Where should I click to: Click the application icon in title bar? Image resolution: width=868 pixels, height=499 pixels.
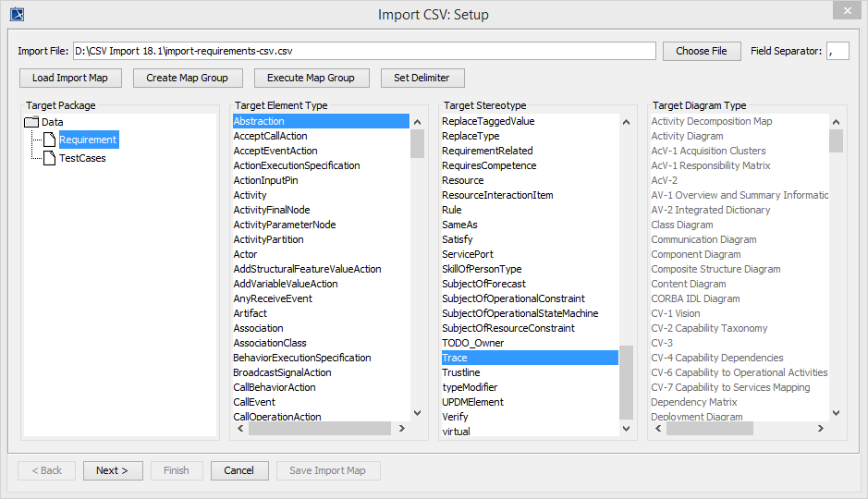point(17,14)
